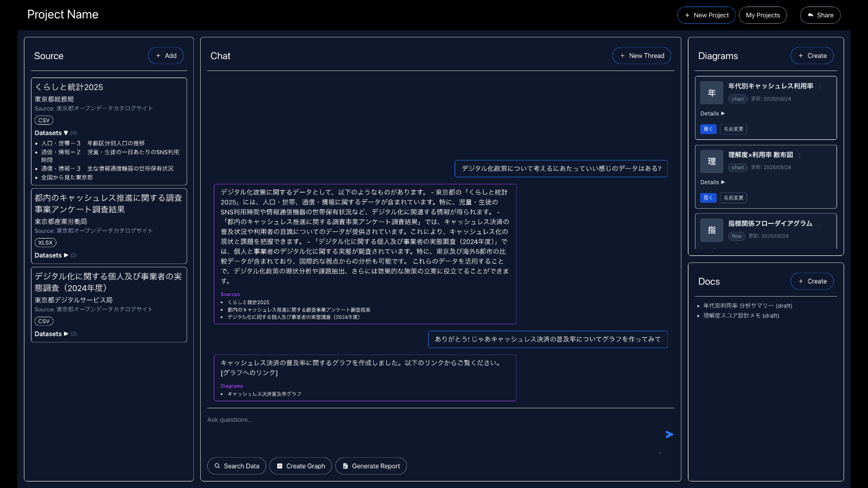Click the 東京都総務局 publisher label

[x=54, y=99]
